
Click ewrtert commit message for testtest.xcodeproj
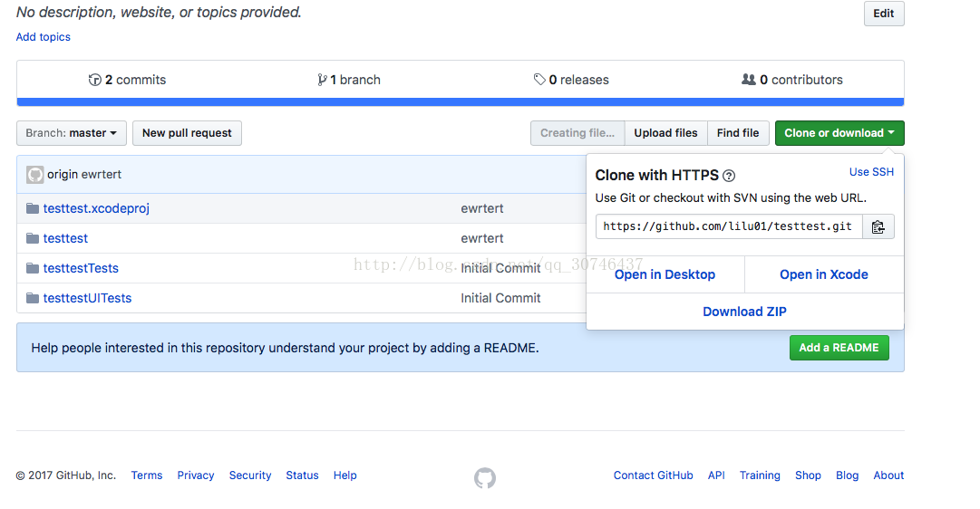tap(482, 208)
